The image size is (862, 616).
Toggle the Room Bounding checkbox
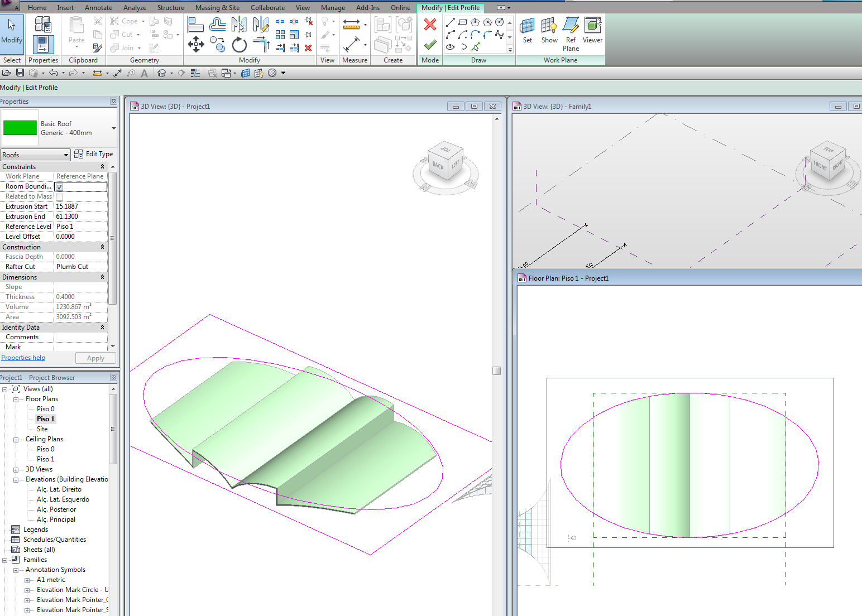[x=60, y=187]
